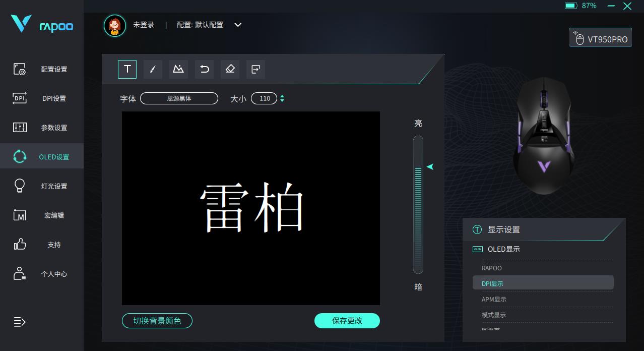Minimize the Rapoo window

tap(611, 6)
